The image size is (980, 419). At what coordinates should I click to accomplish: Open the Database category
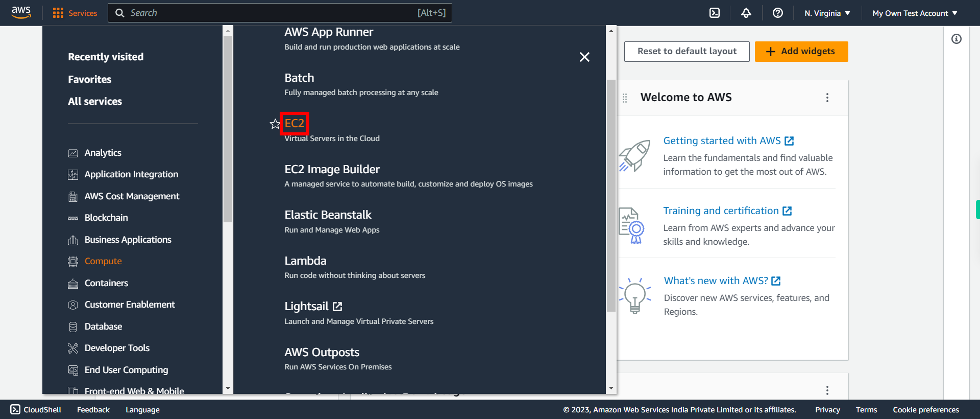(x=103, y=327)
